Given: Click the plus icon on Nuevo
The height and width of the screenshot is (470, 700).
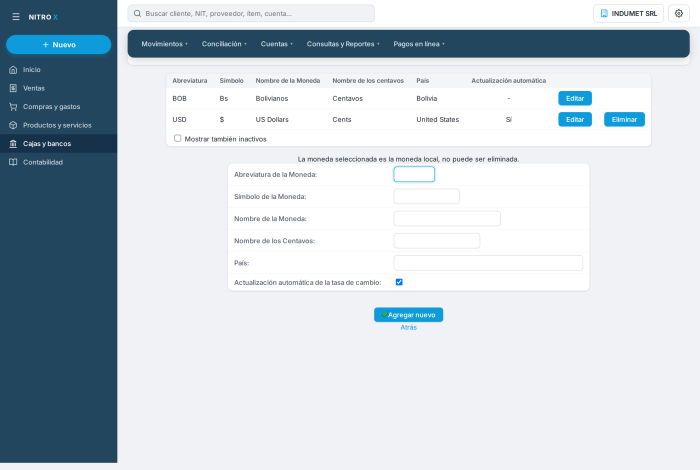Looking at the screenshot, I should pyautogui.click(x=46, y=45).
